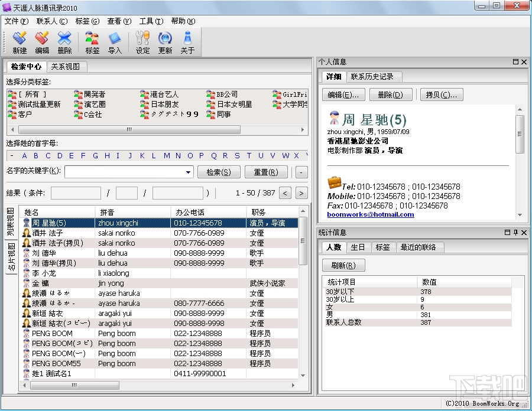Click the 更新 (Update) toolbar icon
532x411 pixels.
coord(165,43)
